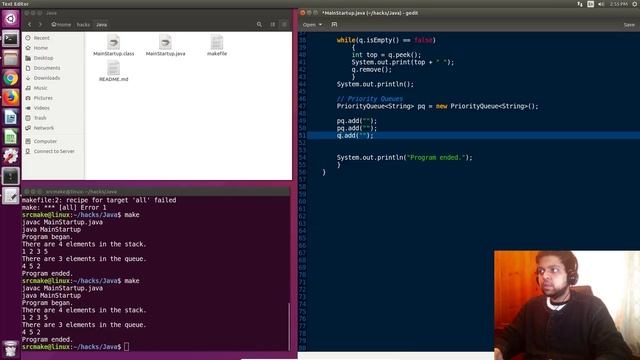Screen dimensions: 640x360
Task: Open LibreOffice Writer from the dock
Action: 11,118
